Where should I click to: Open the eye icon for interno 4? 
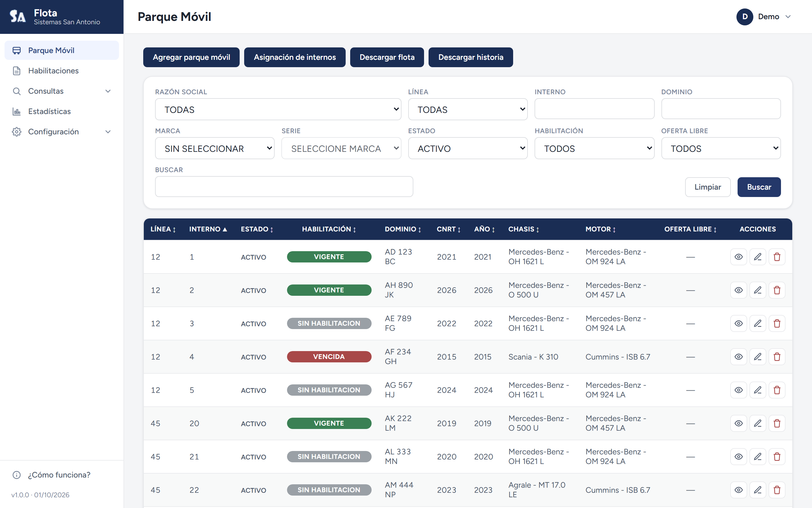(738, 356)
